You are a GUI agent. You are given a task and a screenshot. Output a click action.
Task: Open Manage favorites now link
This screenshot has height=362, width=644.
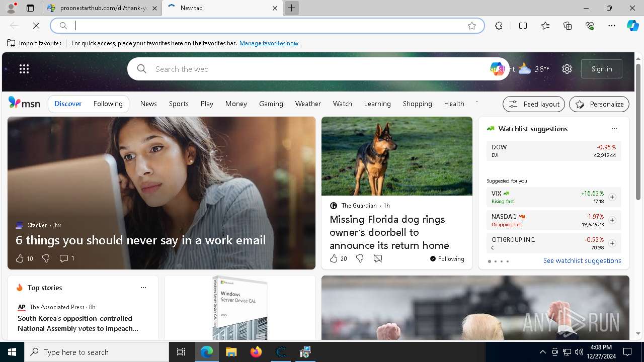pos(269,43)
